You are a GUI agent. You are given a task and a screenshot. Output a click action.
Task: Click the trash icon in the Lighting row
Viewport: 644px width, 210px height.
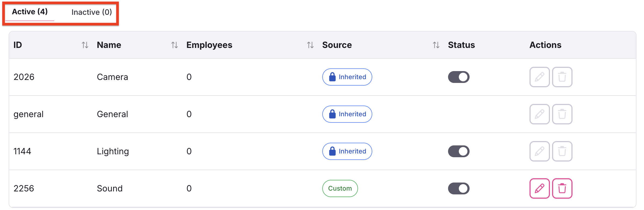coord(562,151)
